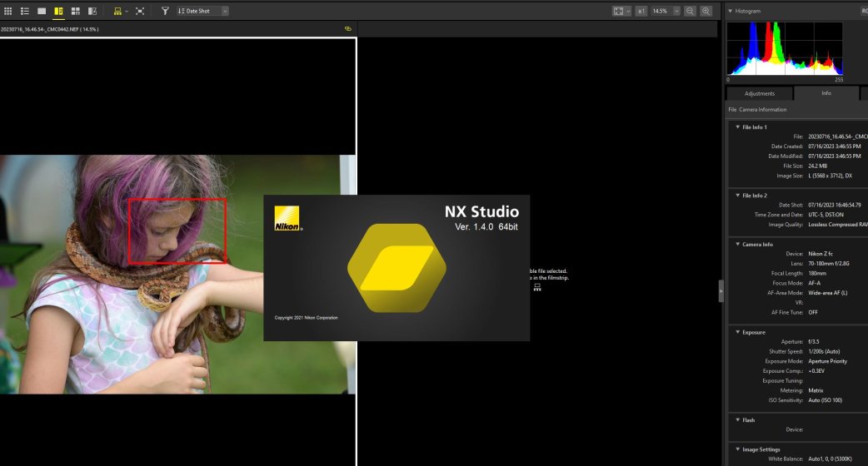Click the AF-Area Mode value Wide-area AF (L)

(x=827, y=293)
